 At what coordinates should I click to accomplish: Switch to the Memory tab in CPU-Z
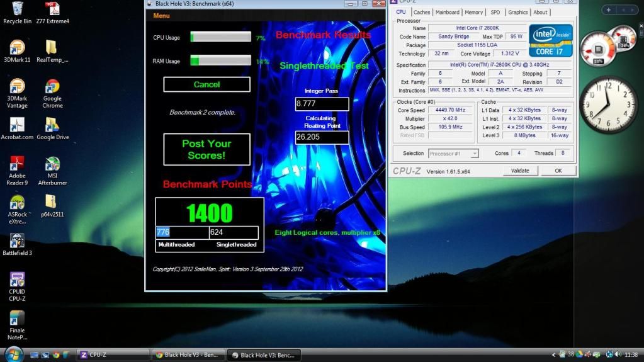[473, 13]
